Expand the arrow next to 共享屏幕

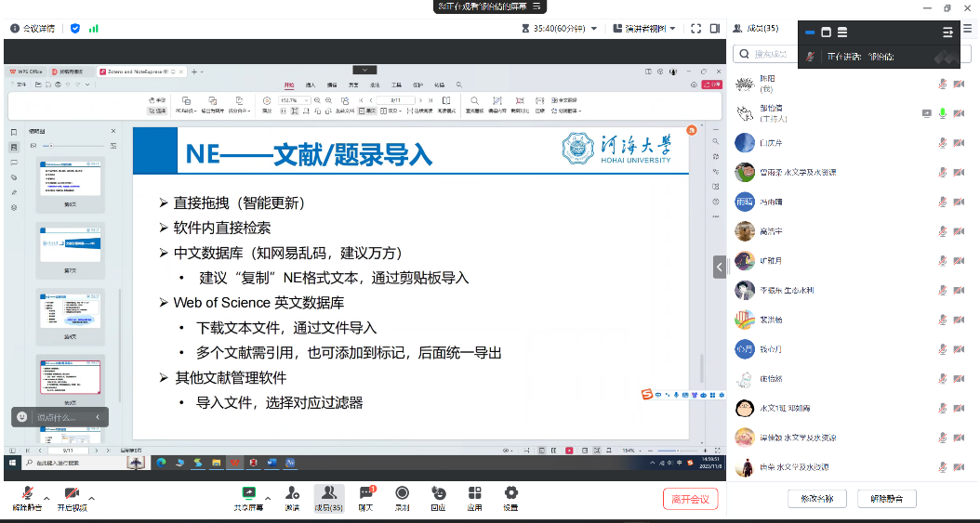269,498
